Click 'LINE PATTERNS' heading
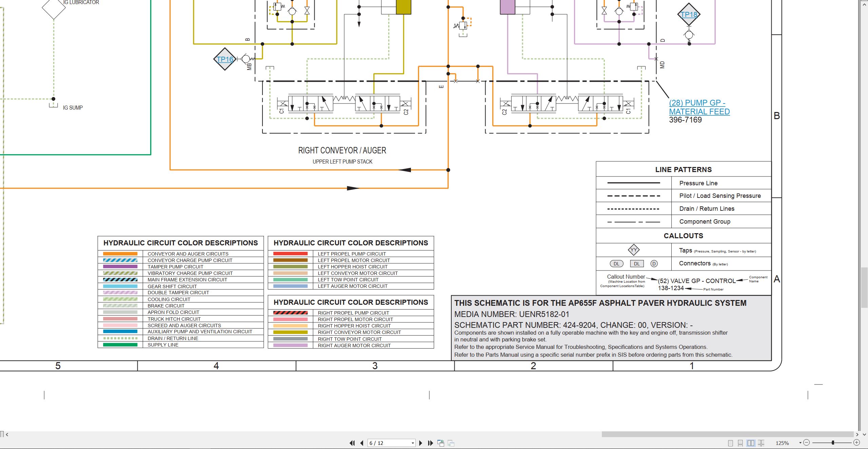Image resolution: width=868 pixels, height=449 pixels. (683, 170)
